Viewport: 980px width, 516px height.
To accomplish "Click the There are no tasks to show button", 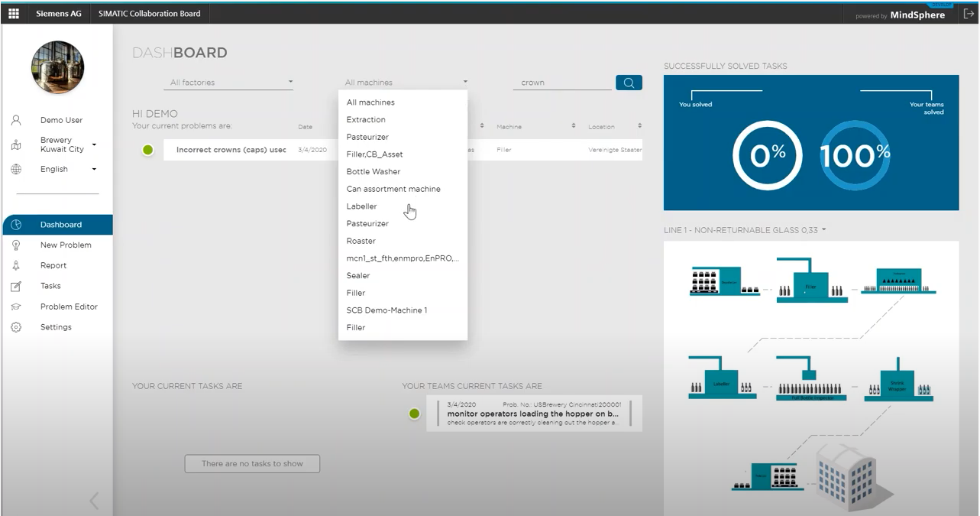I will pyautogui.click(x=252, y=463).
